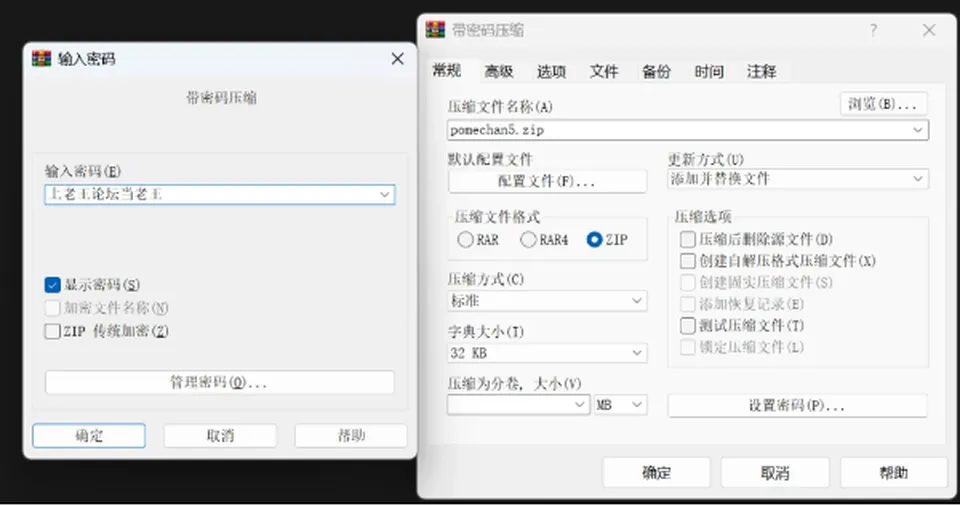960x506 pixels.
Task: Click 取消 in the 输入密码 dialog
Action: point(220,436)
